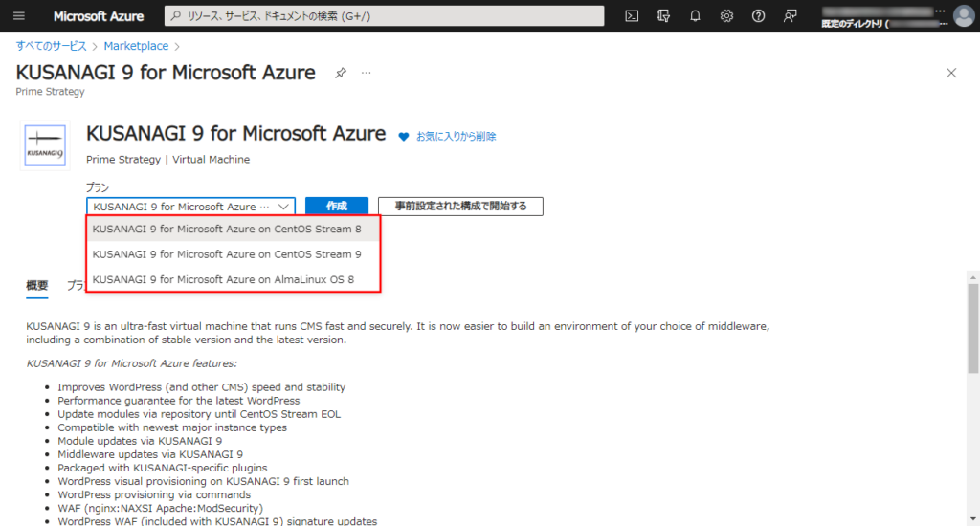
Task: Click the Microsoft Azure home logo
Action: [99, 16]
